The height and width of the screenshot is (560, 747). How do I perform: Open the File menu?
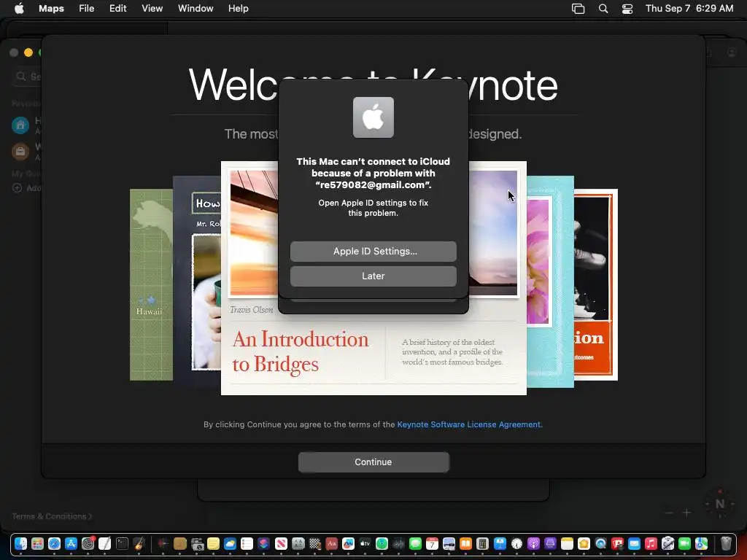click(x=86, y=8)
